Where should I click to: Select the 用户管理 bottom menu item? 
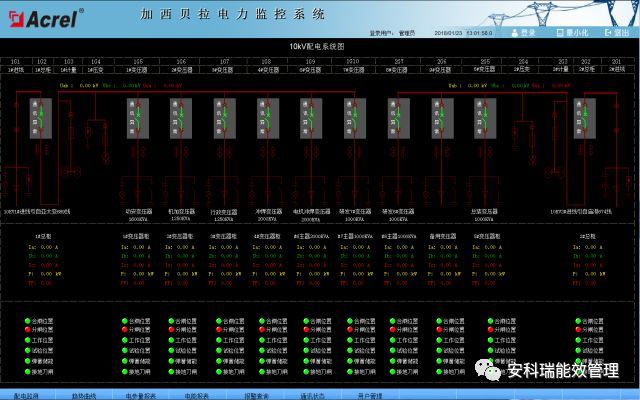(x=369, y=395)
